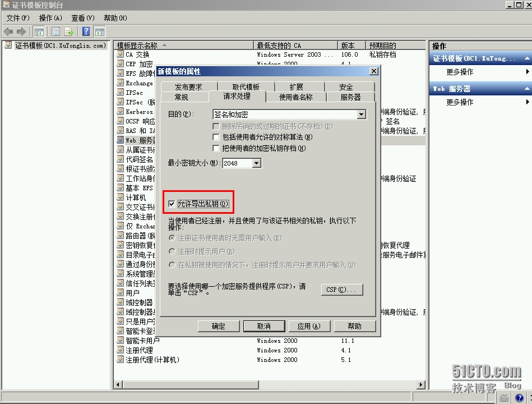
Task: Switch to the 取代模板 tab
Action: [246, 87]
